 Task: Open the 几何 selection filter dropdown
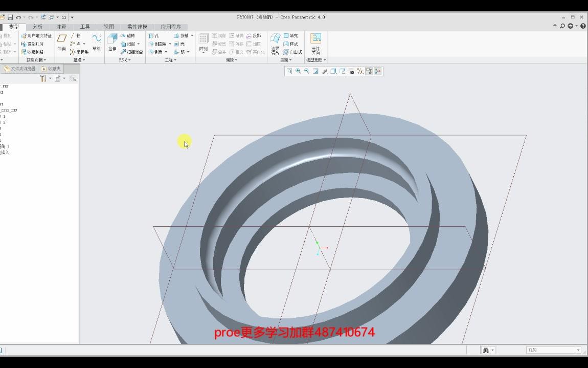578,350
